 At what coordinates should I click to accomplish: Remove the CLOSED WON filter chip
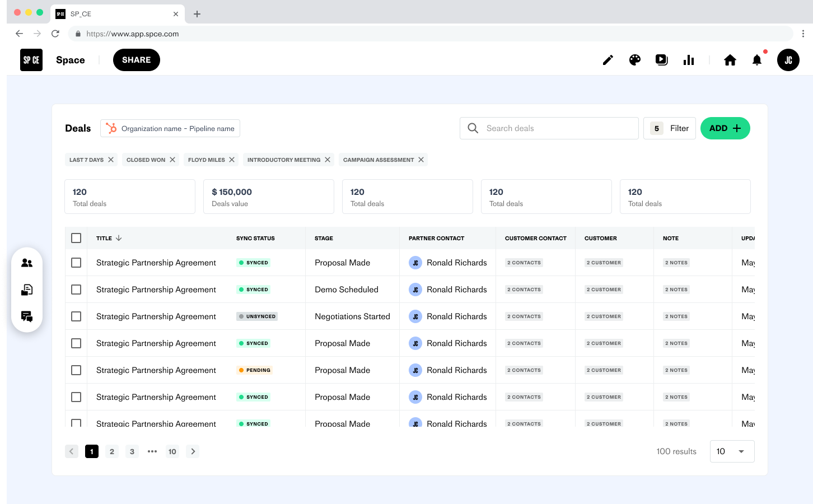[172, 160]
